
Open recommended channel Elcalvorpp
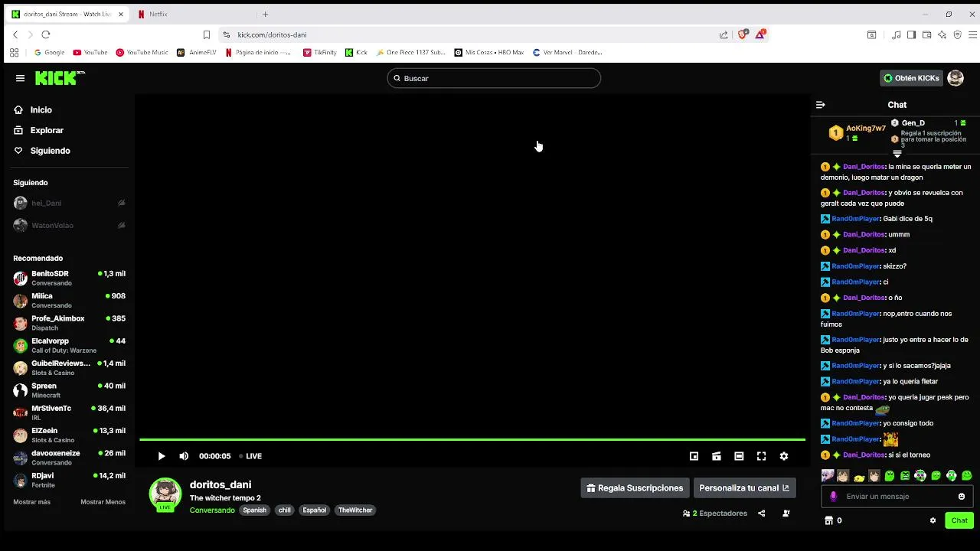point(69,345)
